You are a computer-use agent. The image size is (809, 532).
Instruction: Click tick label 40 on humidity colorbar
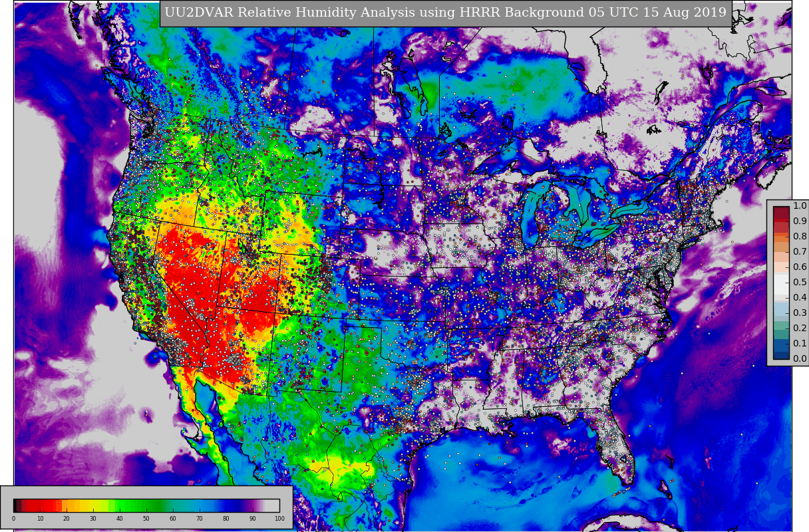tap(120, 519)
